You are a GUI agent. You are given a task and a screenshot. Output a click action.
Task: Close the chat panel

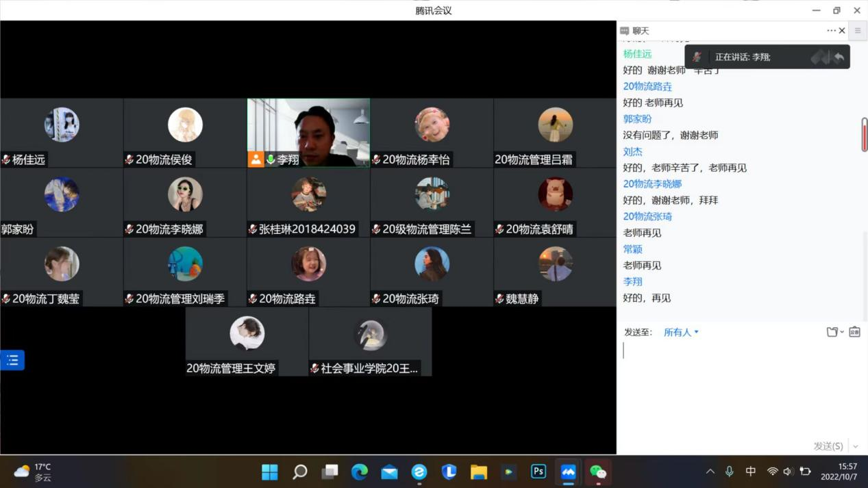[x=842, y=31]
